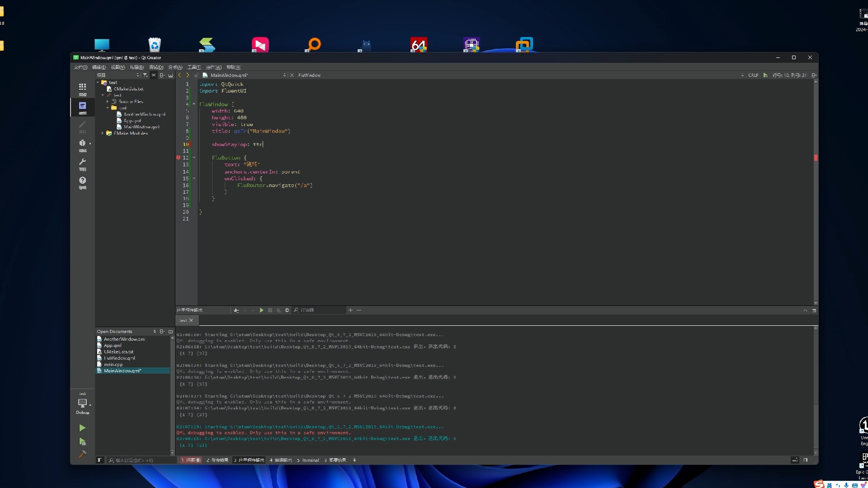Fold the FluWindow block at line 4

pyautogui.click(x=194, y=104)
